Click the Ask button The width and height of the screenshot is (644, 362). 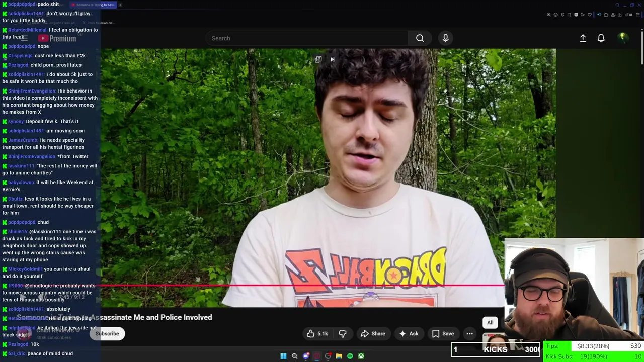tap(409, 334)
